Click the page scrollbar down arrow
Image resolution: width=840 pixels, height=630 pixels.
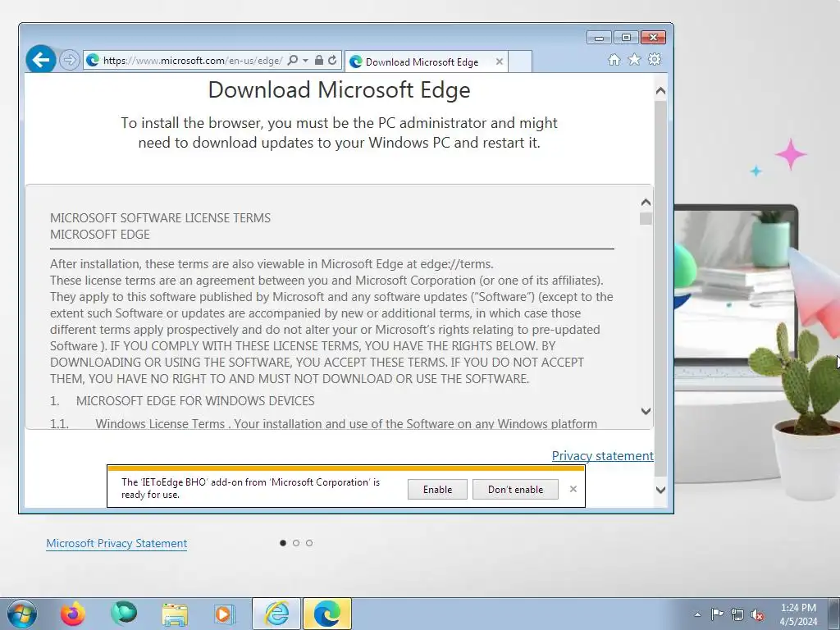point(660,490)
